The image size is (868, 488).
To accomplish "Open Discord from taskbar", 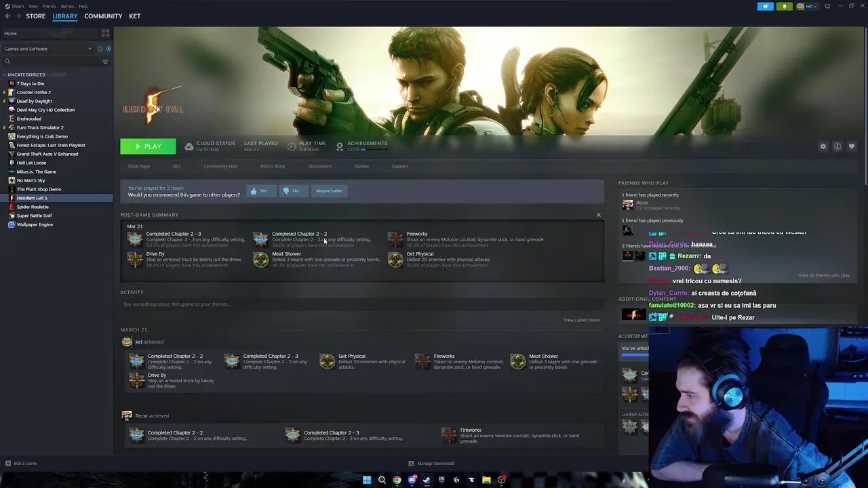I will point(412,480).
